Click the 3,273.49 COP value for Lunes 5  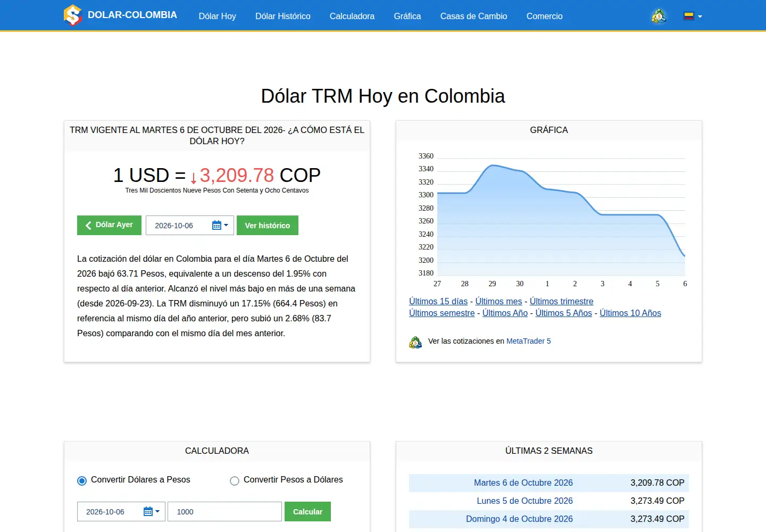[657, 501]
